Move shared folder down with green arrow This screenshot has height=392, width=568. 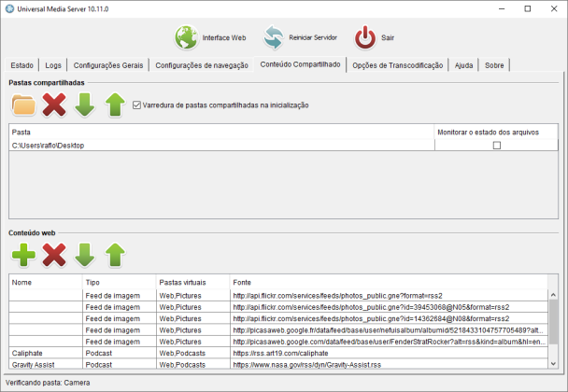click(x=85, y=105)
